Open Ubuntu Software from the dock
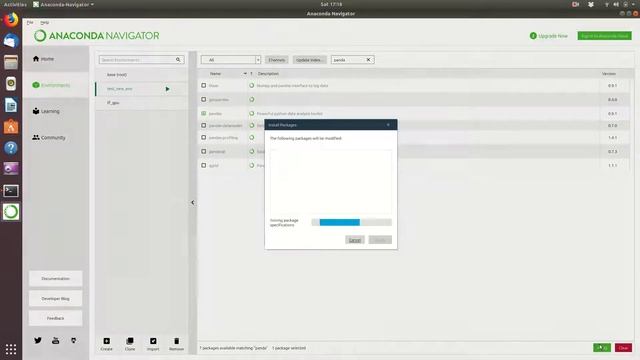Image resolution: width=640 pixels, height=360 pixels. point(11,127)
